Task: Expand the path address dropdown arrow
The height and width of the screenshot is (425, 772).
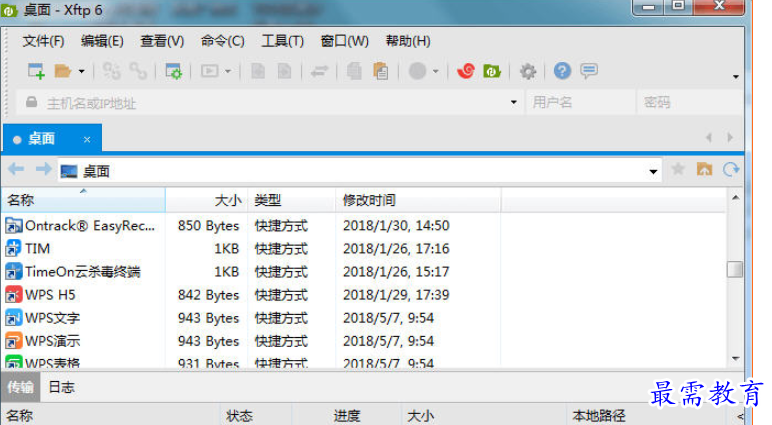Action: pos(653,172)
